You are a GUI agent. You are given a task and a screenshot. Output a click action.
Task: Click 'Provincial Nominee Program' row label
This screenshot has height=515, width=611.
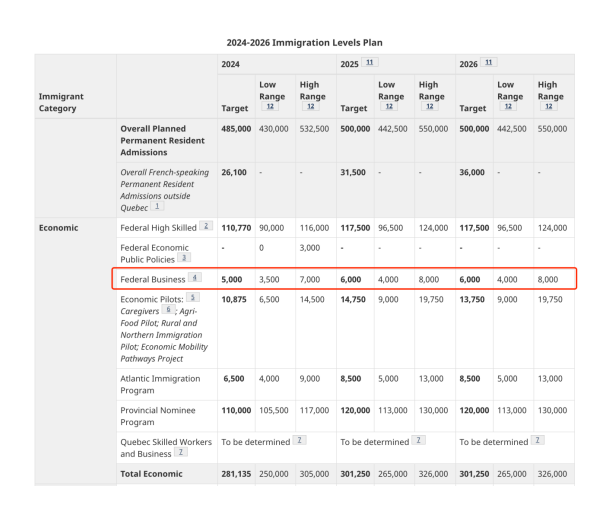click(158, 416)
